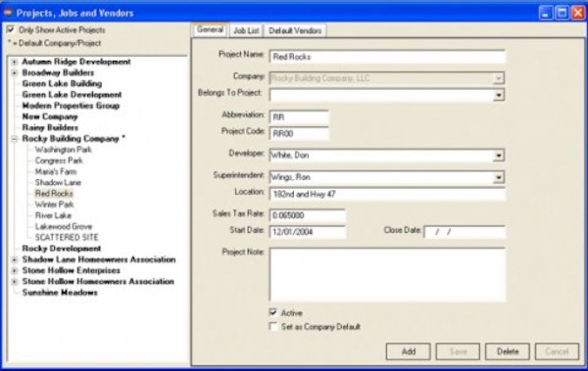Select Autumn Ridge Development label

(76, 62)
